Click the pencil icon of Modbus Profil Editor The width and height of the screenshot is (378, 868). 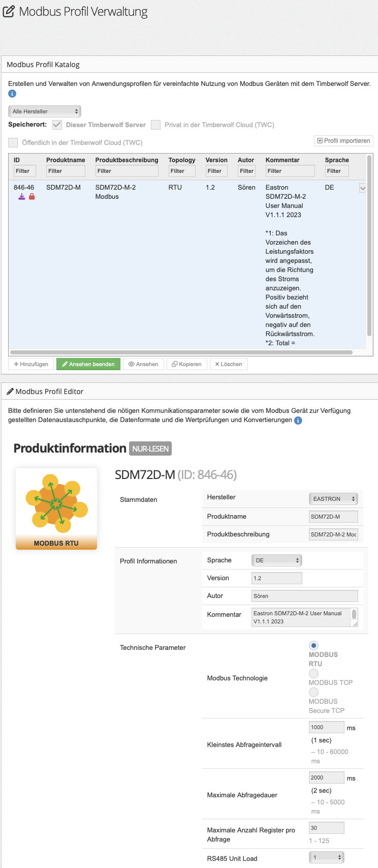click(x=10, y=392)
